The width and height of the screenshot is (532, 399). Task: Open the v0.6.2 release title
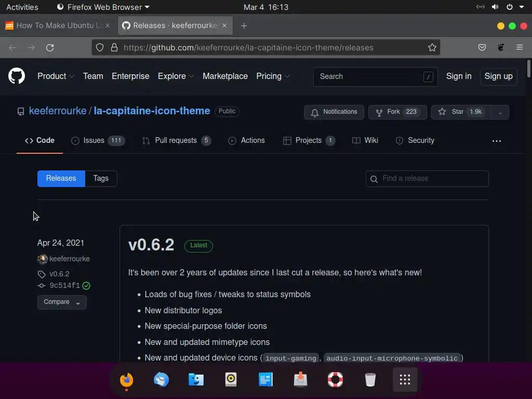(151, 245)
